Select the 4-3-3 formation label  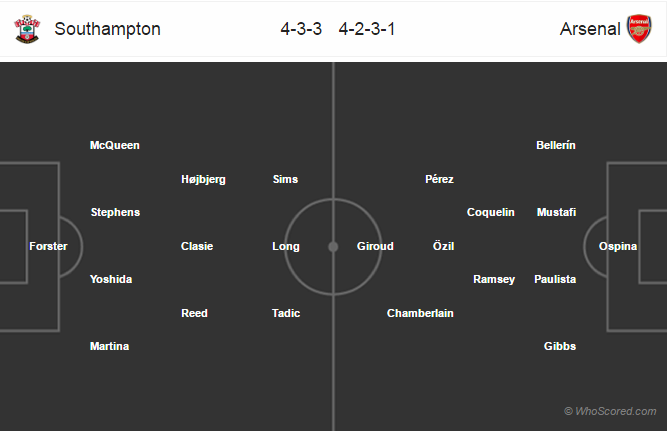301,29
